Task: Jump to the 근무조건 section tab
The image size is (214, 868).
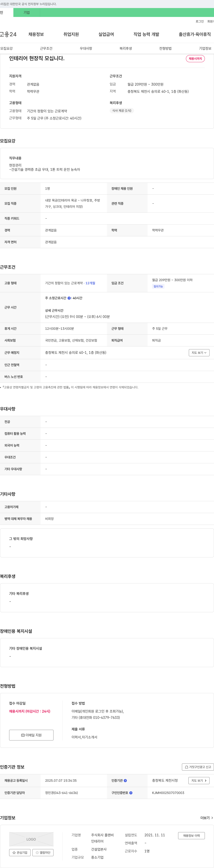Action: click(x=46, y=49)
